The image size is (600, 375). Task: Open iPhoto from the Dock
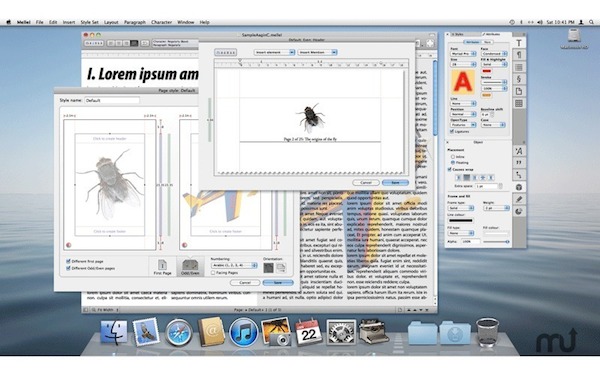click(x=276, y=332)
